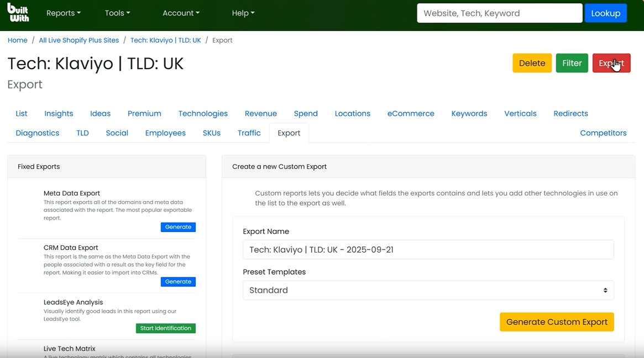Generate the Meta Data Export

178,227
